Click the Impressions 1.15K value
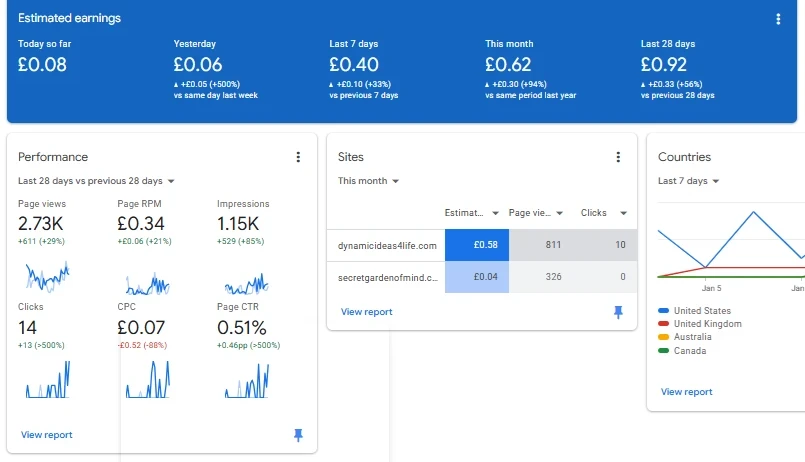The image size is (805, 462). click(x=238, y=224)
